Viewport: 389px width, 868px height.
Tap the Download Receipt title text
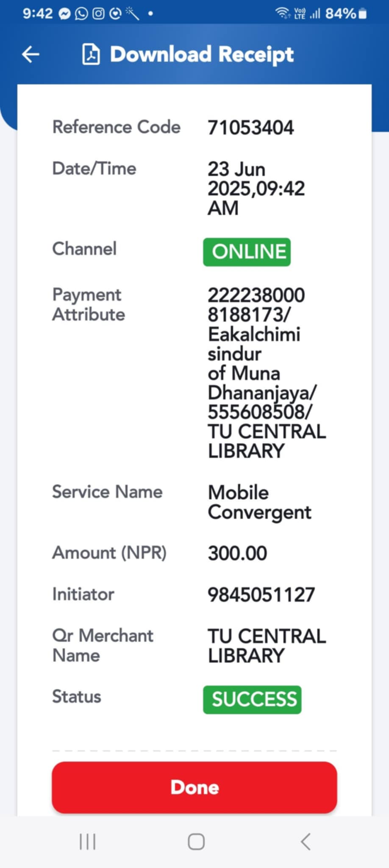point(202,55)
